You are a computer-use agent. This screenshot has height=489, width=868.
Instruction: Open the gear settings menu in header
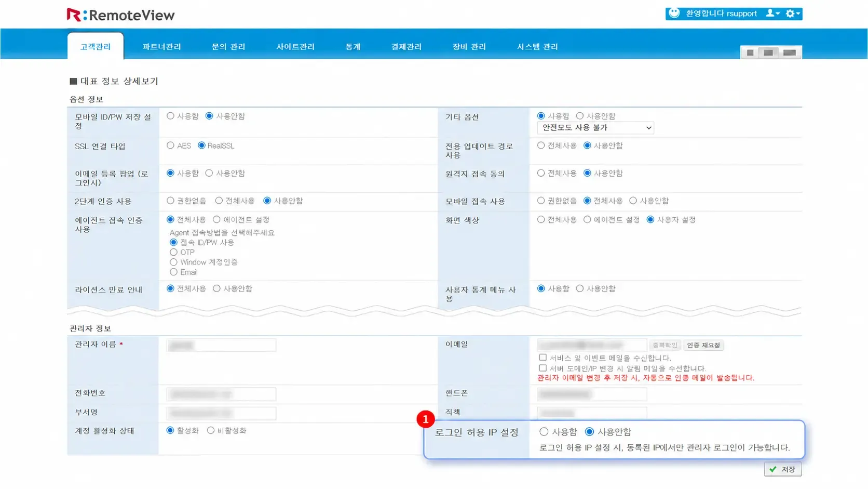coord(793,14)
